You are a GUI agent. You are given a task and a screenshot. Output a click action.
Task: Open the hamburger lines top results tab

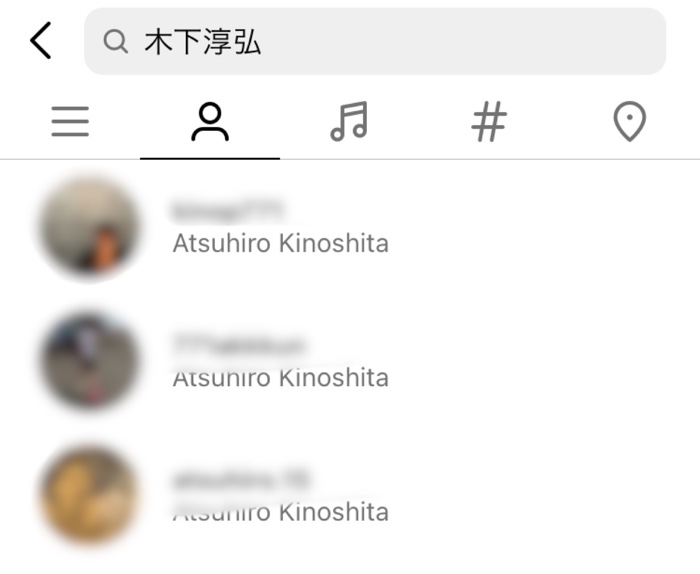coord(70,121)
